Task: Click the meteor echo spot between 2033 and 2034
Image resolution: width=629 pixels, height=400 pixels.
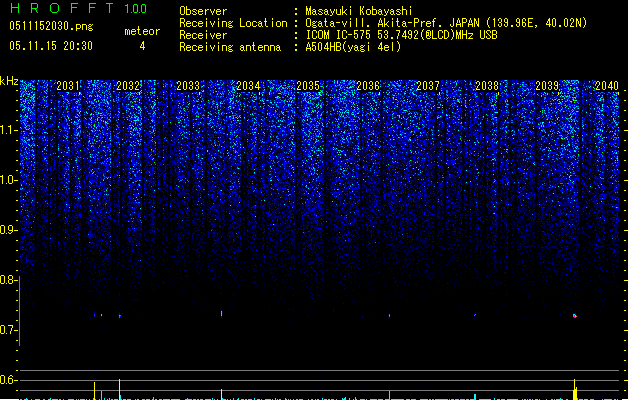Action: pyautogui.click(x=221, y=313)
